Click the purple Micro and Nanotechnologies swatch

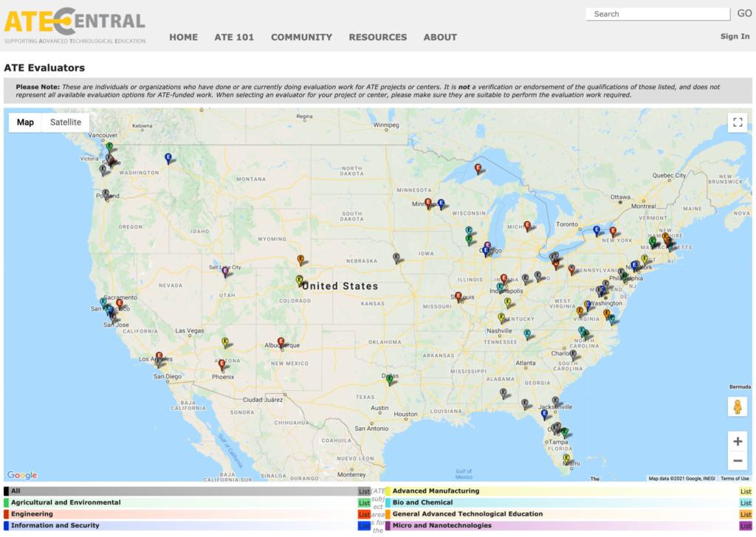(x=388, y=526)
